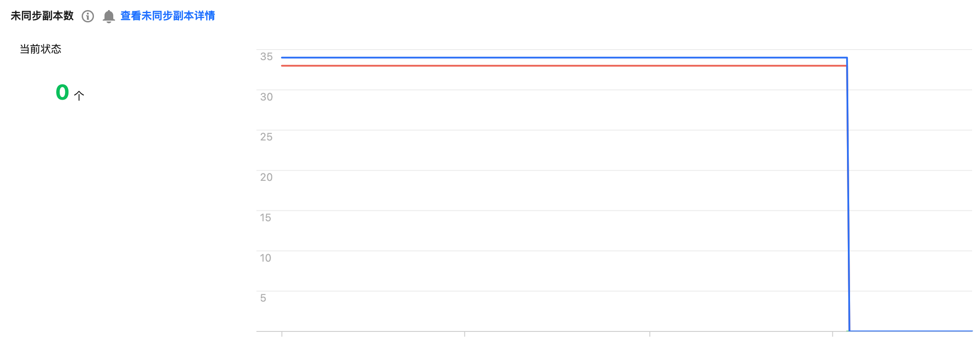Click the y-axis label 15
Screen dimensions: 980x338
265,218
